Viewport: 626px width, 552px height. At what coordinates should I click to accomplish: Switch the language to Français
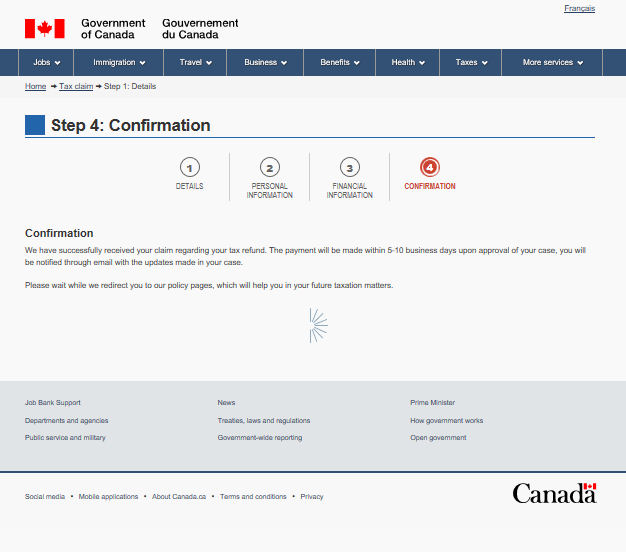[x=579, y=8]
